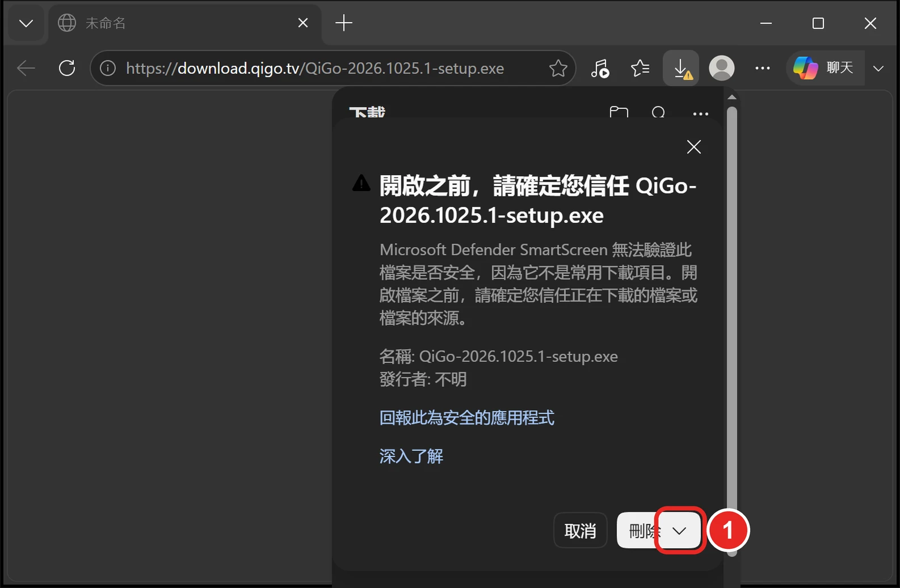Image resolution: width=900 pixels, height=588 pixels.
Task: Open downloads folder icon in panel
Action: point(619,113)
